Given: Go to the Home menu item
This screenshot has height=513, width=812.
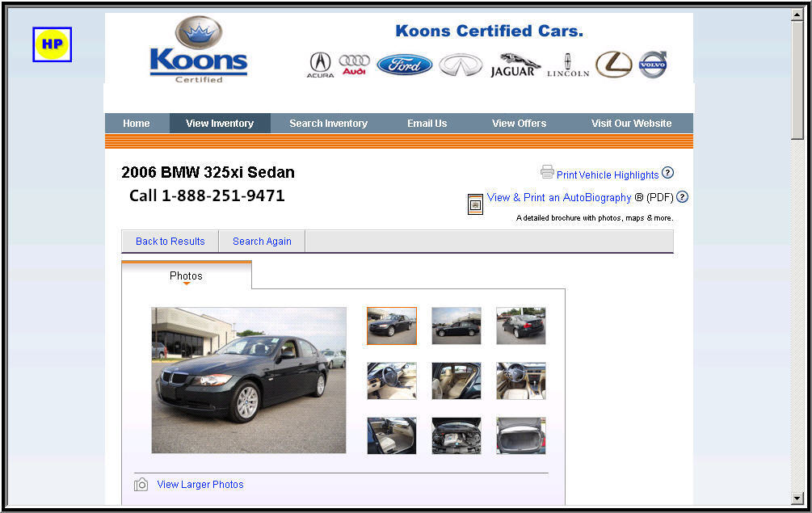Looking at the screenshot, I should tap(137, 124).
